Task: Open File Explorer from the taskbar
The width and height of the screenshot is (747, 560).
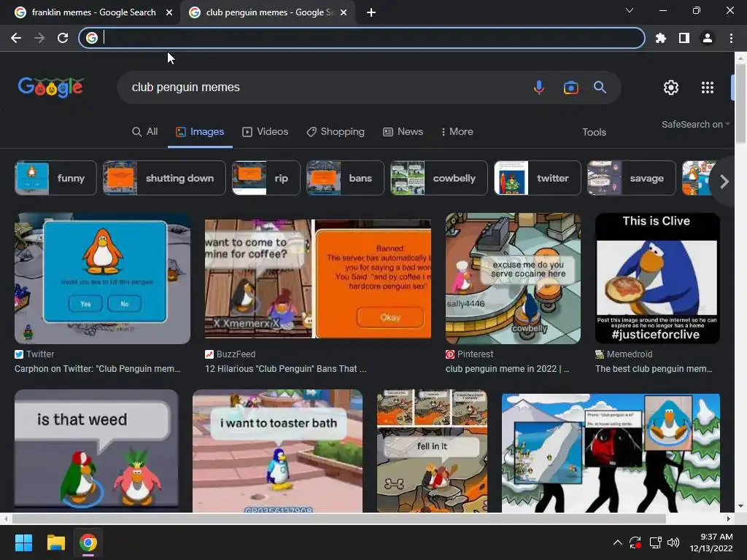Action: coord(55,542)
